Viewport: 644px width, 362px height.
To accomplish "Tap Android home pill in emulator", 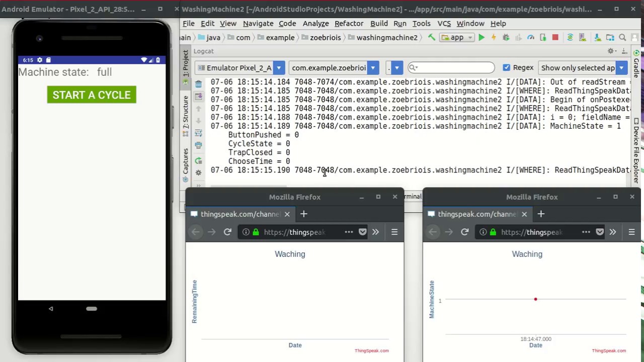I will pos(92,309).
